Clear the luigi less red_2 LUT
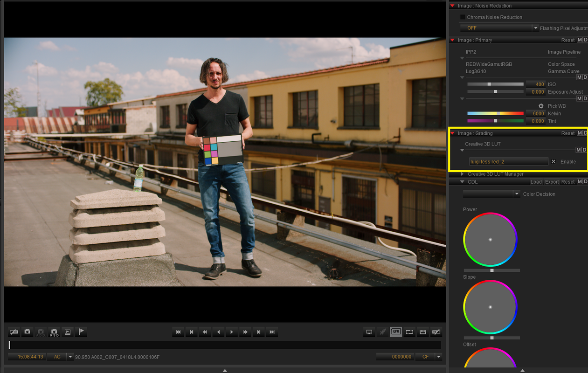Image resolution: width=588 pixels, height=373 pixels. 553,161
